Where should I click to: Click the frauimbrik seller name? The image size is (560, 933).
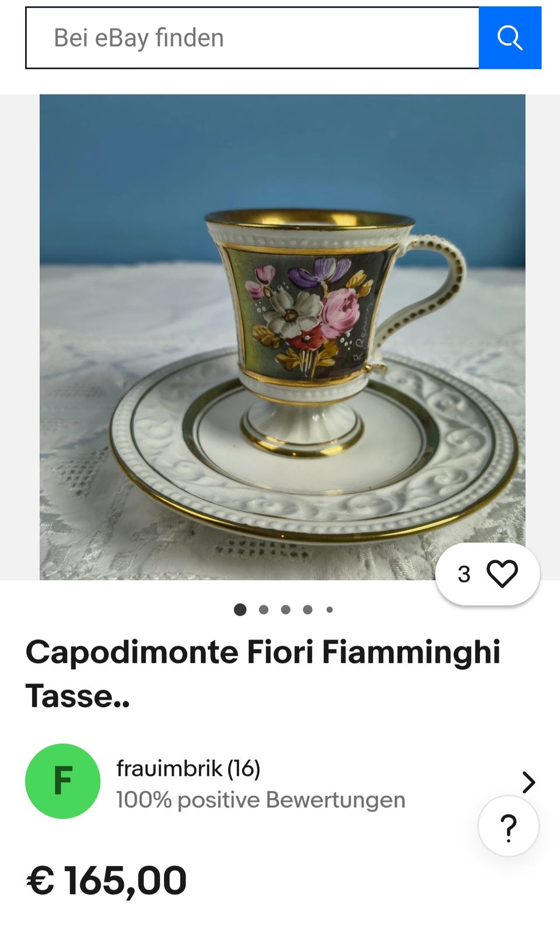[x=169, y=768]
